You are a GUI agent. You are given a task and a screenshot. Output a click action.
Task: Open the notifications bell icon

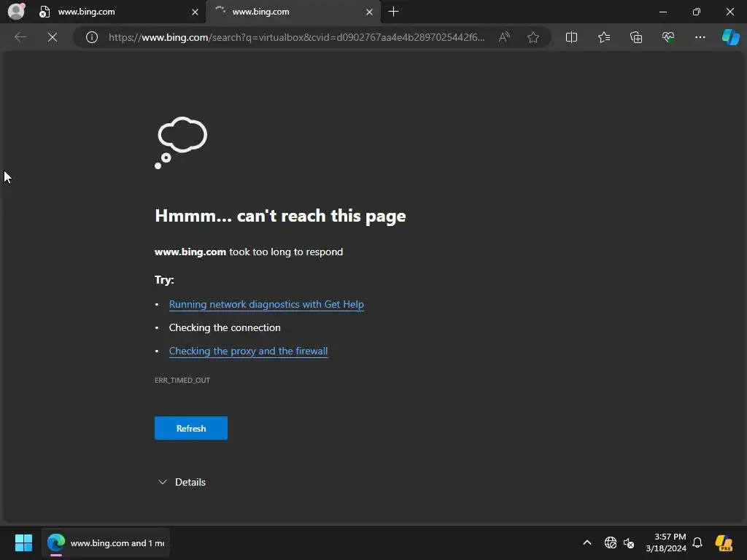(x=697, y=542)
